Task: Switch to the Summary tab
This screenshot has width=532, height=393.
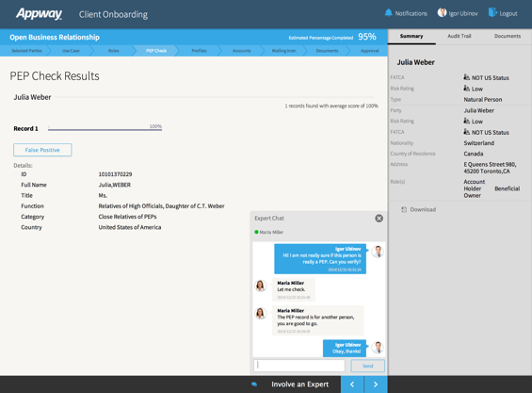Action: (x=411, y=36)
